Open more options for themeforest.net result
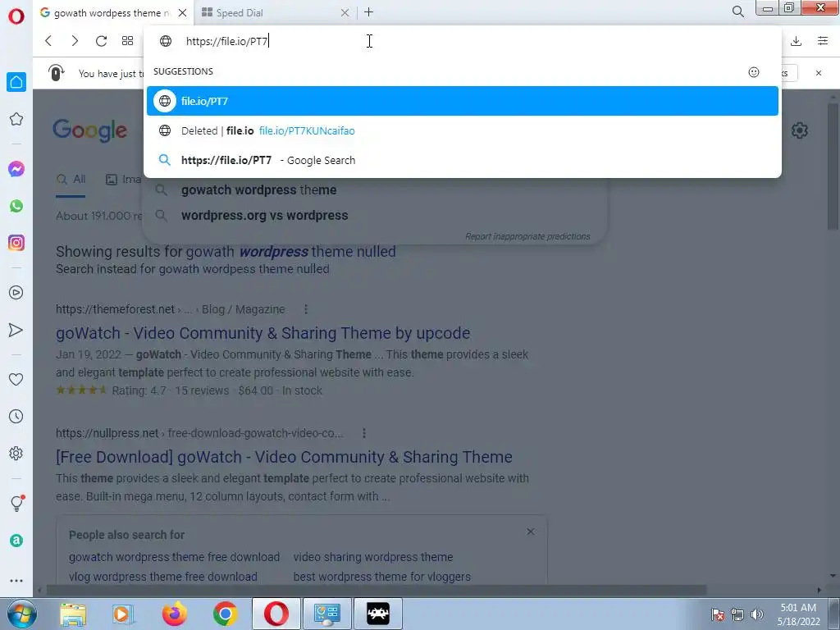 tap(306, 309)
